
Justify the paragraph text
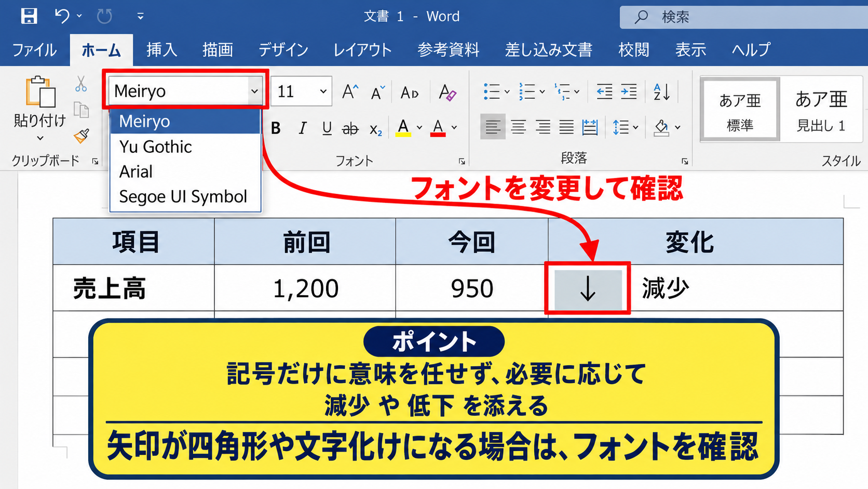[566, 127]
